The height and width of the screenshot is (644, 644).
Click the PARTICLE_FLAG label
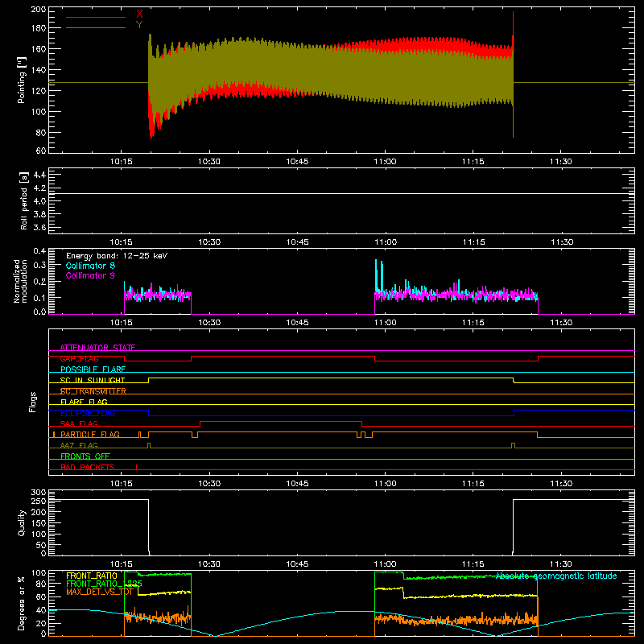pos(90,434)
